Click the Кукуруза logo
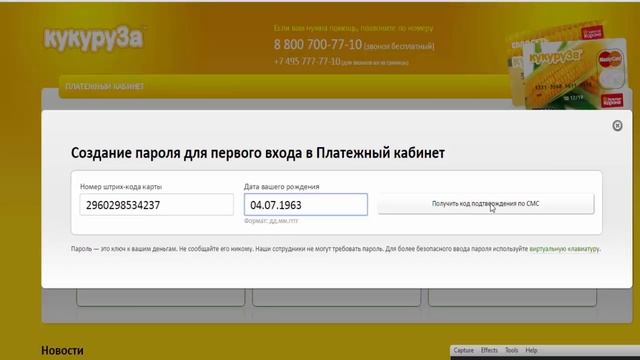The image size is (640, 360). [x=94, y=39]
